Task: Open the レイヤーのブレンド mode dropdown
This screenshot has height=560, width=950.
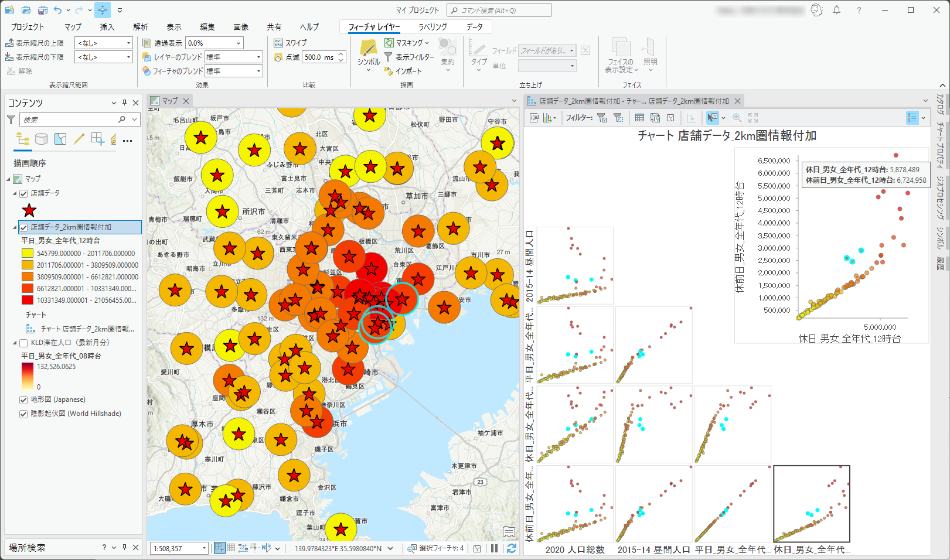Action: point(258,57)
